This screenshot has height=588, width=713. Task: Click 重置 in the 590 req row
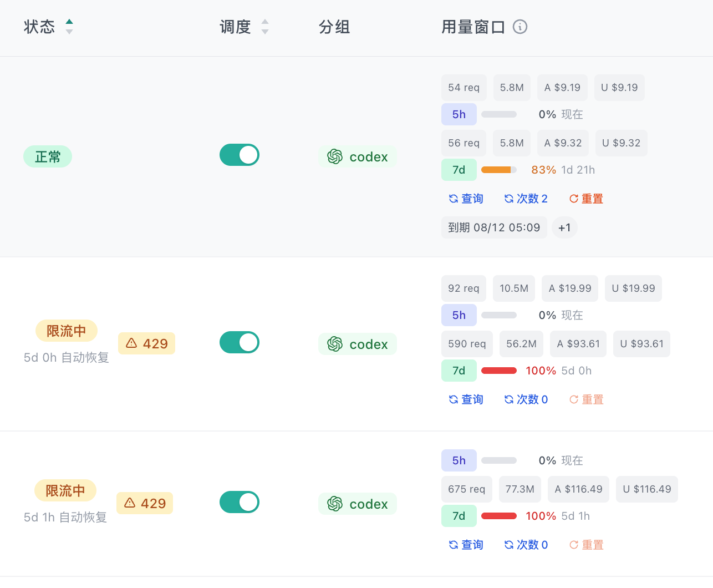(586, 399)
